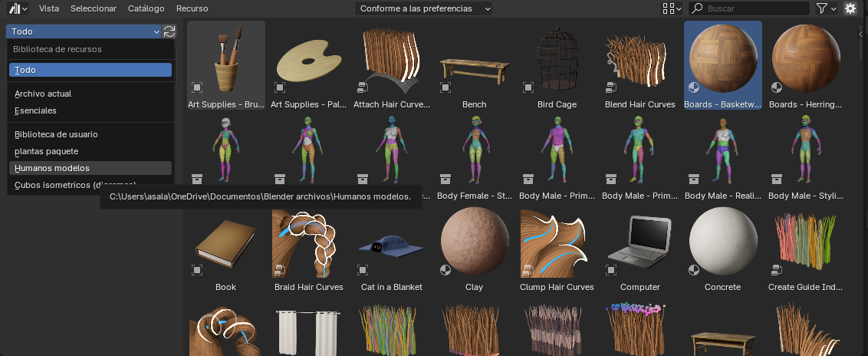The image size is (868, 356).
Task: Click the collection icon on Body Female - Stylized
Action: tap(446, 178)
